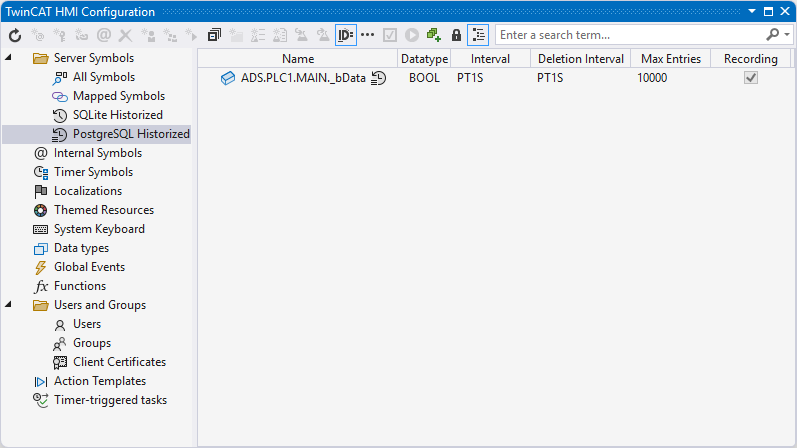Open Functions entry

(80, 286)
